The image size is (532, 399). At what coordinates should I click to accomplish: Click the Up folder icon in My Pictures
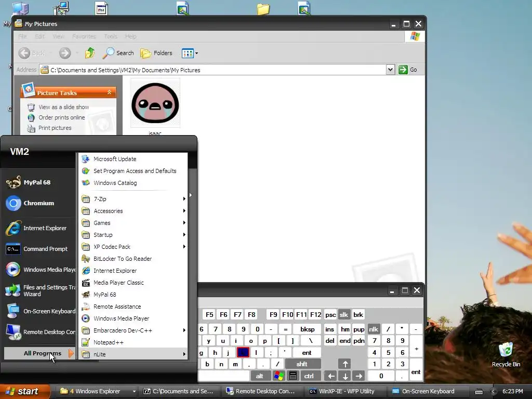click(90, 53)
